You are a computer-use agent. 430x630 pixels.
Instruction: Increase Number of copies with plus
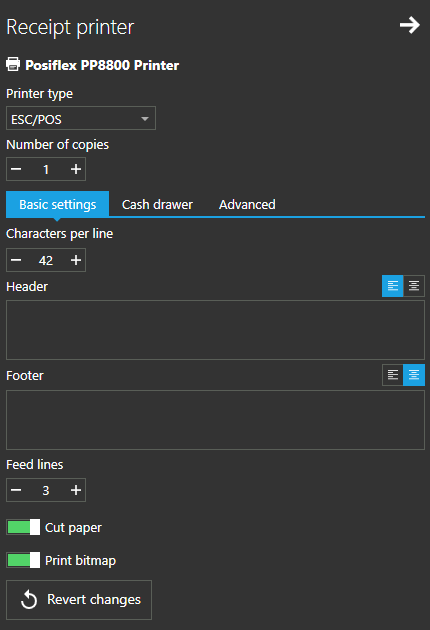[x=76, y=169]
